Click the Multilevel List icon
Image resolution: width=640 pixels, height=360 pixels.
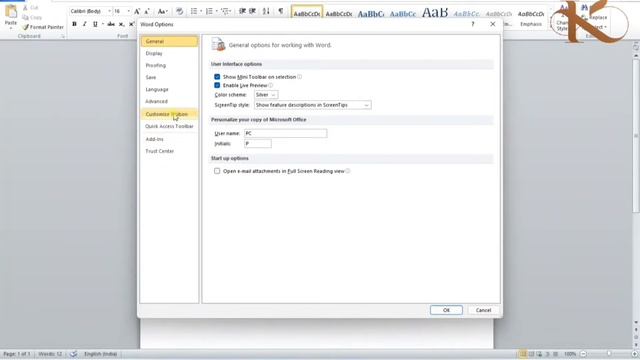(x=225, y=11)
